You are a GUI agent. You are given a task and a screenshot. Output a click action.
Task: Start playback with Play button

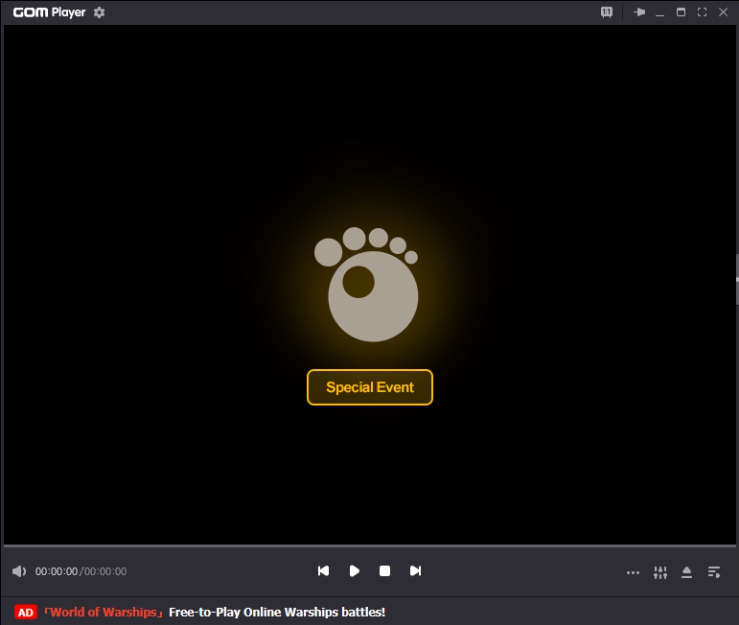(354, 571)
